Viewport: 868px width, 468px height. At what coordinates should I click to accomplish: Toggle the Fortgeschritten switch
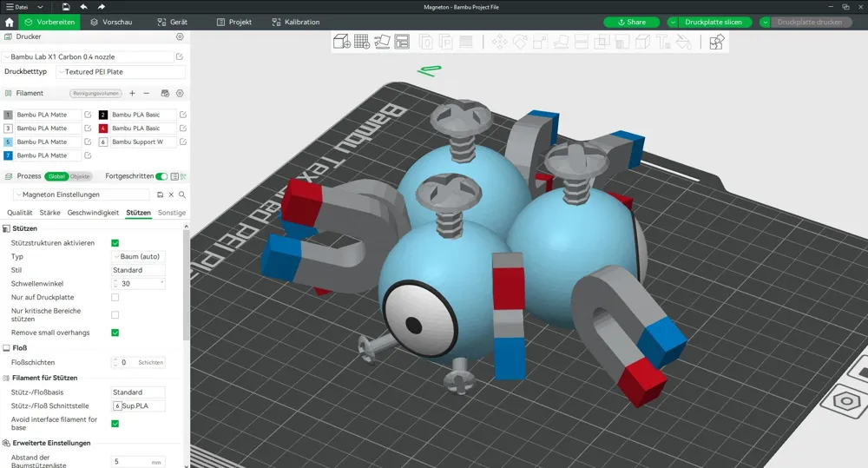(161, 176)
